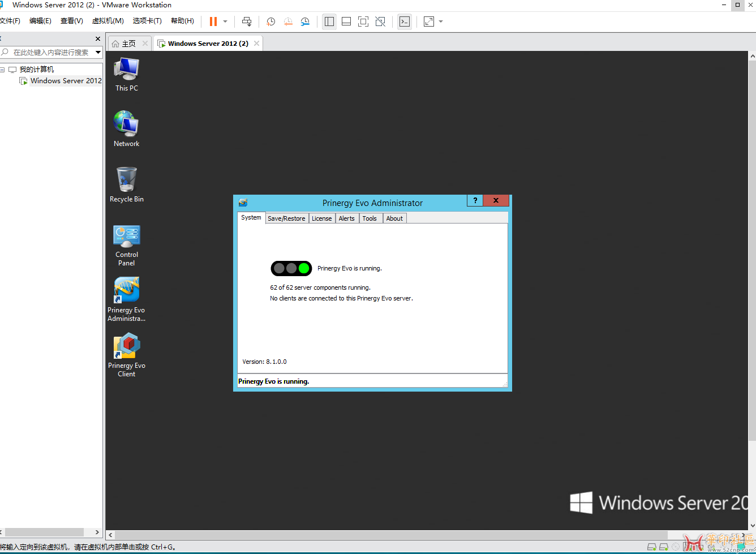
Task: Click the Version: 8.1.0.0 text
Action: [x=264, y=362]
